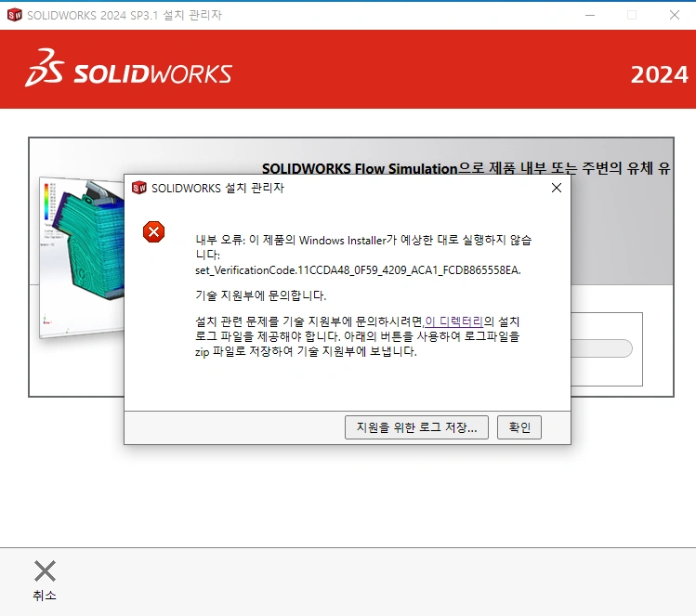Click the 2024 year label in banner
This screenshot has height=616, width=696.
(x=659, y=74)
